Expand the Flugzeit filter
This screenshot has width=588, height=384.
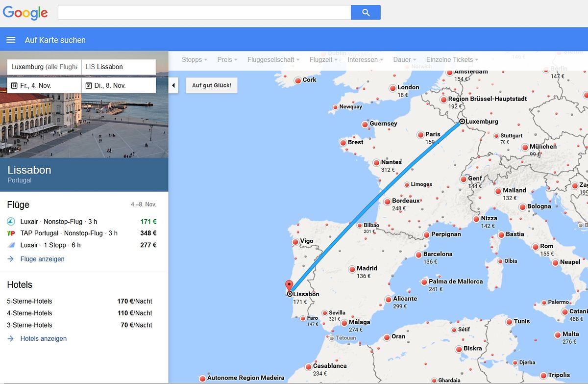pyautogui.click(x=323, y=60)
